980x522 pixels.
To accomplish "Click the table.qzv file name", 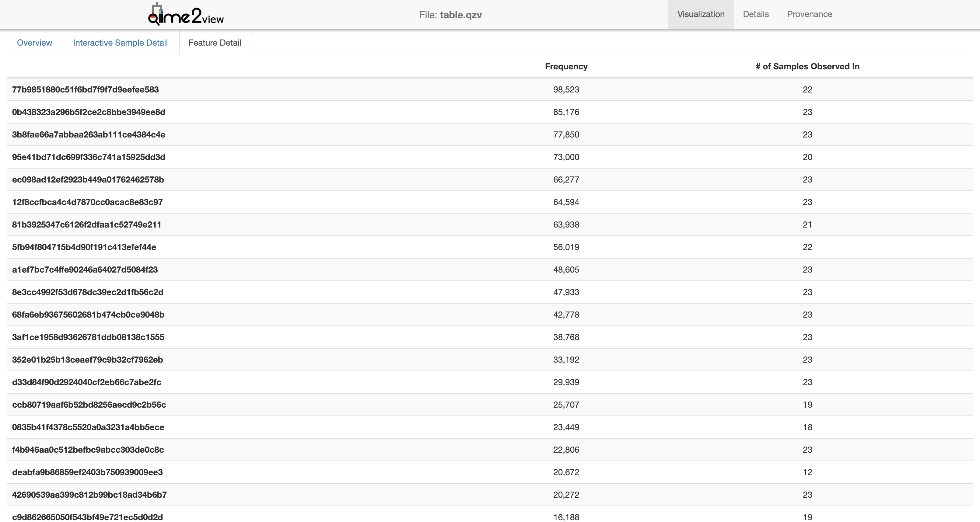I will point(460,15).
